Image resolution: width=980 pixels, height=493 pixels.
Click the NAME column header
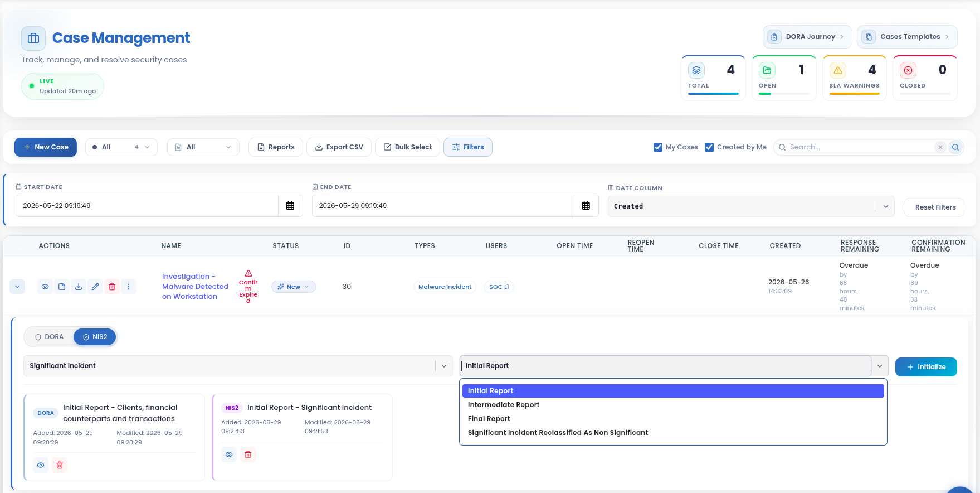coord(171,246)
